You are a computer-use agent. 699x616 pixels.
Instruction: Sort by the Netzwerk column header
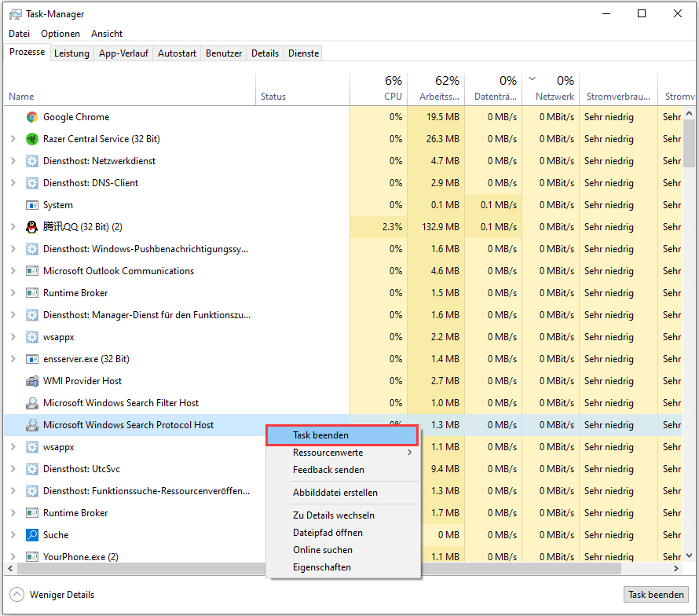[551, 90]
